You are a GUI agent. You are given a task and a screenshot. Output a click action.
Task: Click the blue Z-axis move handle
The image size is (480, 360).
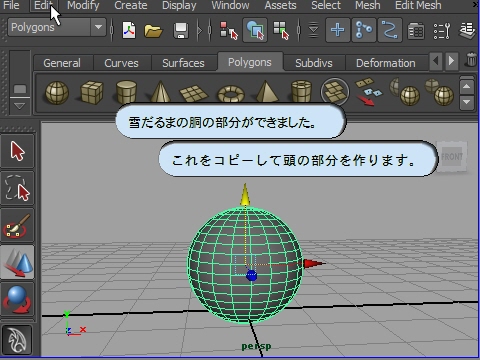point(251,276)
